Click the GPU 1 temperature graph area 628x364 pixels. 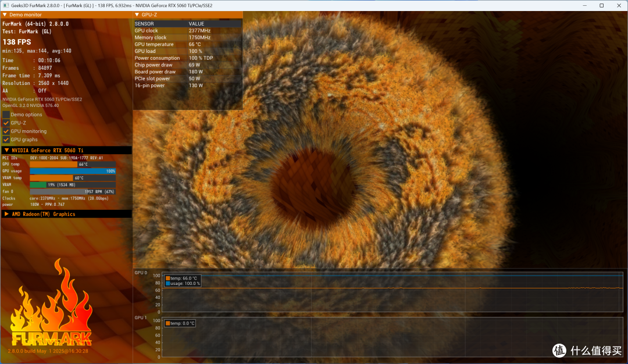[x=392, y=337]
